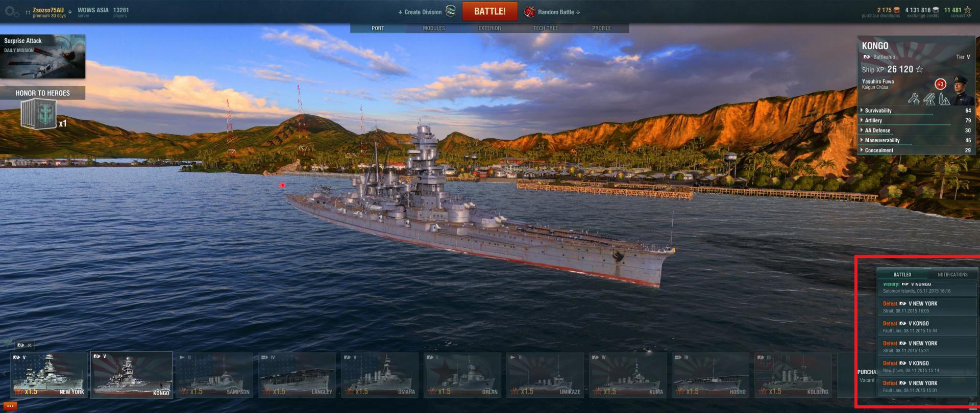This screenshot has height=413, width=980.
Task: Expand the Concealment stats row
Action: 916,150
